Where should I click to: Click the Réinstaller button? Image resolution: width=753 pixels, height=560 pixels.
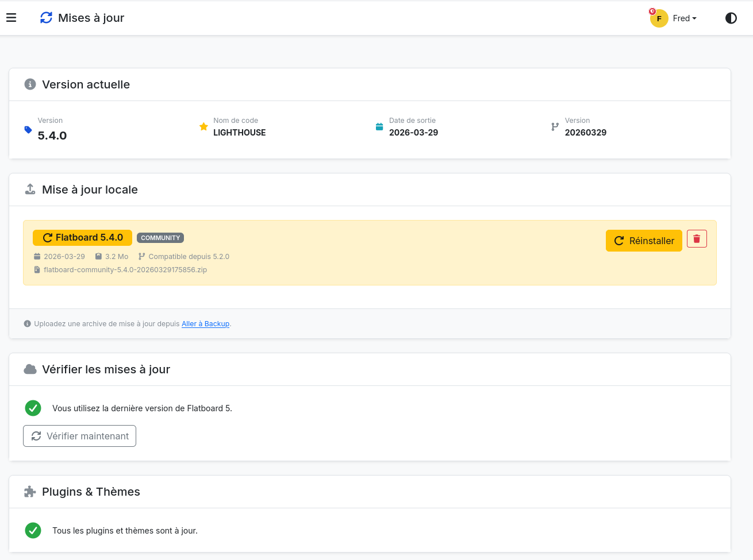point(644,241)
